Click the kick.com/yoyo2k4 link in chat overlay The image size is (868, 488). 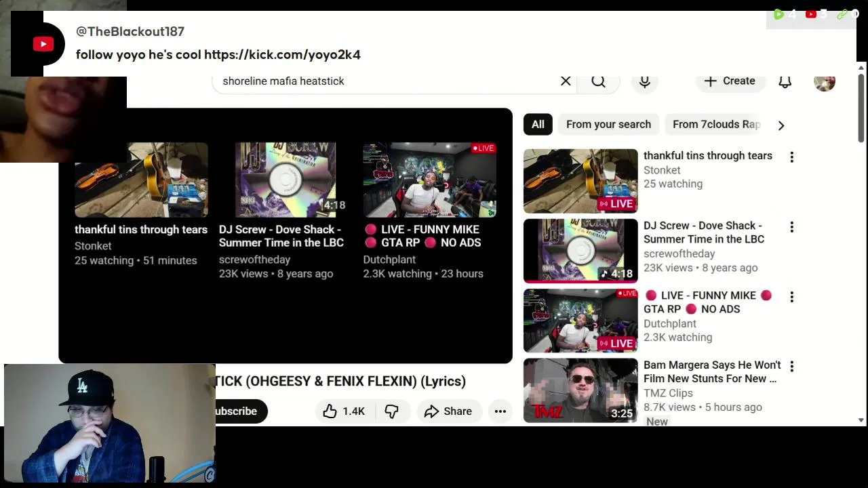coord(282,55)
